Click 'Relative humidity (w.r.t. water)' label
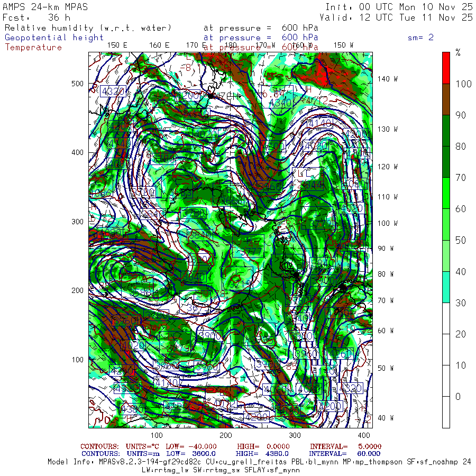Viewport: 476px width, 476px height. pyautogui.click(x=88, y=28)
